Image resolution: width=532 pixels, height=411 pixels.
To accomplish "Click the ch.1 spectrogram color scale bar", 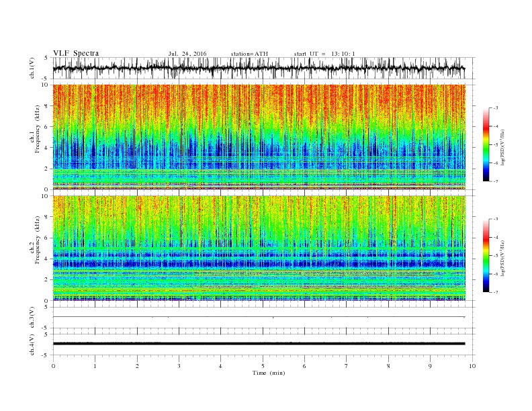I will click(486, 144).
